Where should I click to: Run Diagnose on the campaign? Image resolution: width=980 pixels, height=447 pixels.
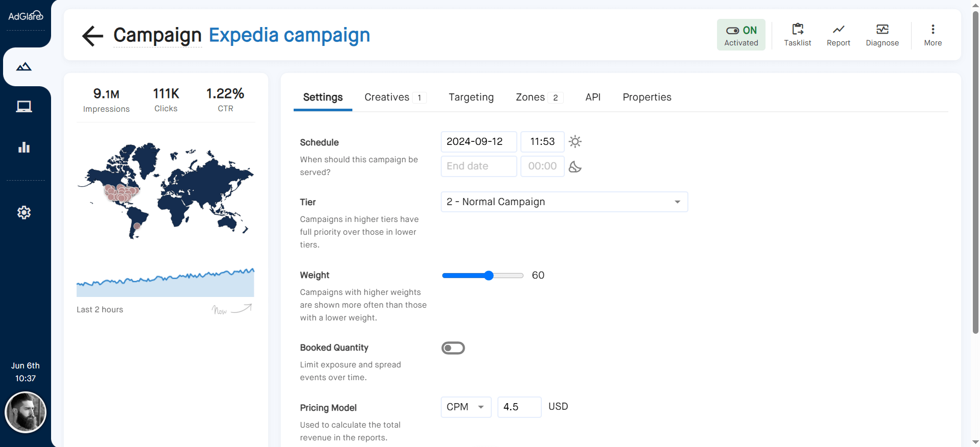click(x=882, y=35)
